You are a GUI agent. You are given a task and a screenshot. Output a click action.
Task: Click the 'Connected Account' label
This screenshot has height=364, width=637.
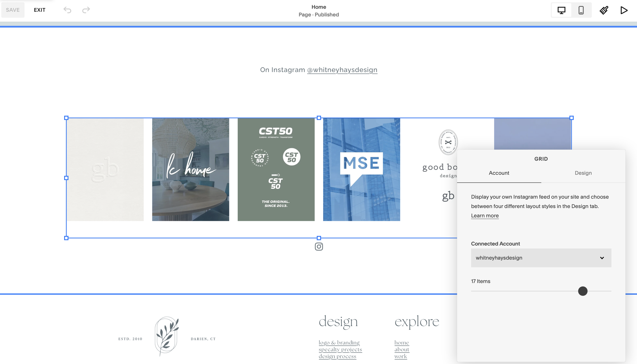(x=495, y=244)
